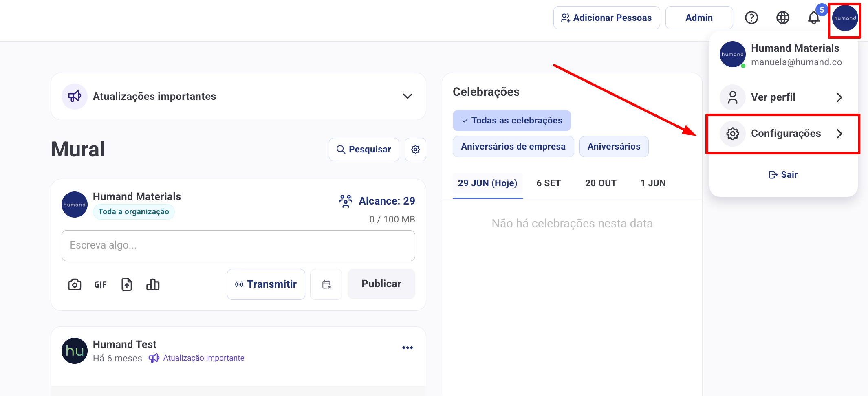The width and height of the screenshot is (868, 396).
Task: Toggle the Aniversários filter chip
Action: pyautogui.click(x=614, y=147)
